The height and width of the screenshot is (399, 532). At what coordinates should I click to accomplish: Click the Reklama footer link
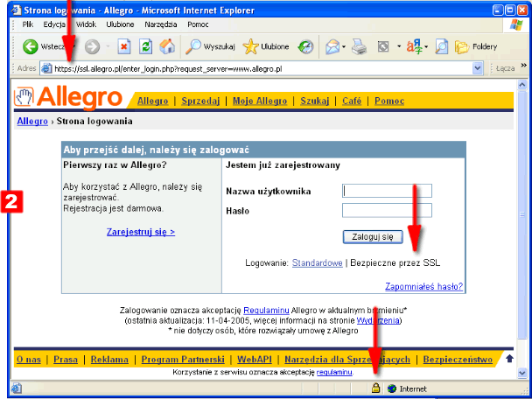click(109, 360)
